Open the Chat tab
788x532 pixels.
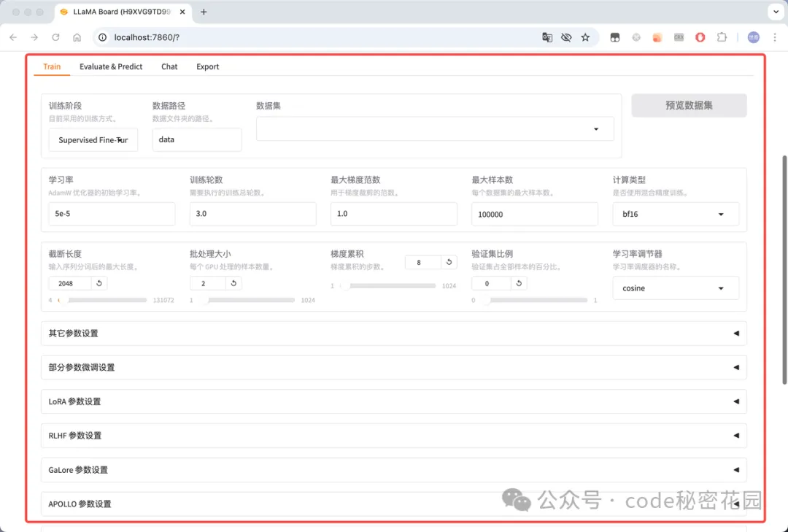(169, 66)
